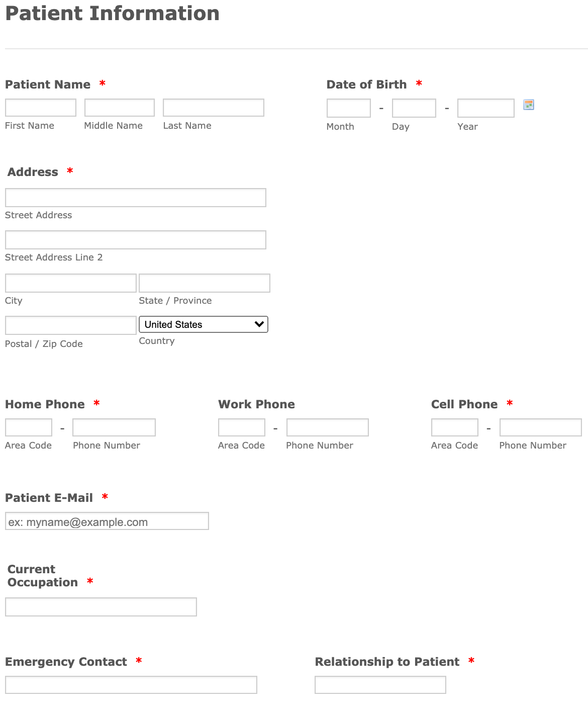The height and width of the screenshot is (709, 588).
Task: Focus the State / Province field
Action: (x=204, y=283)
